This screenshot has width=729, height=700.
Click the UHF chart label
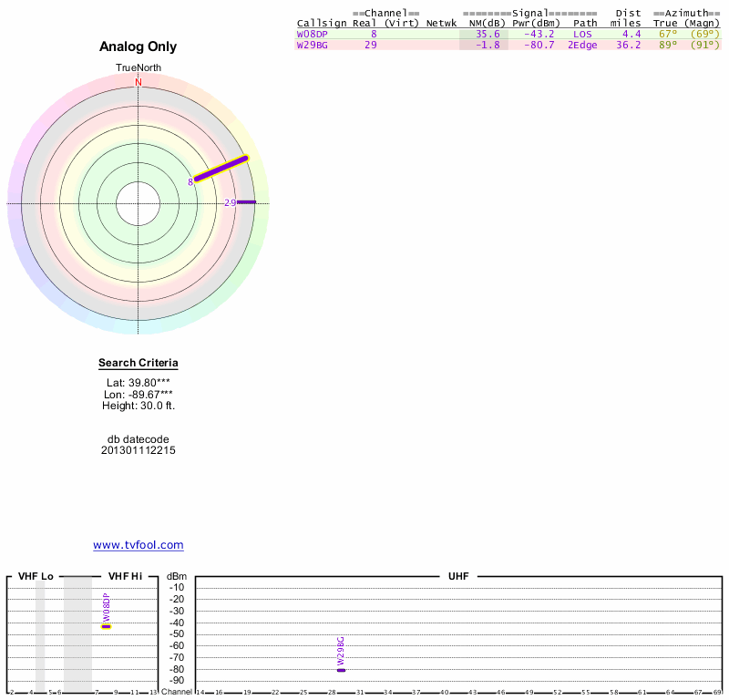[456, 577]
